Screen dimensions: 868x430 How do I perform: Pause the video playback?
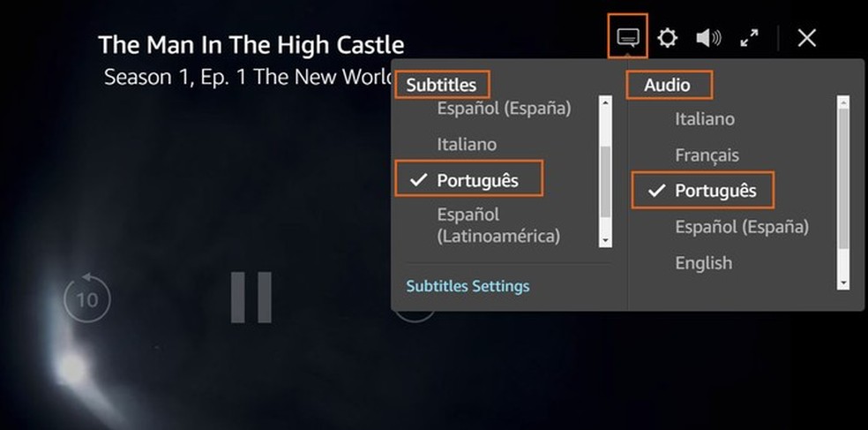coord(251,297)
